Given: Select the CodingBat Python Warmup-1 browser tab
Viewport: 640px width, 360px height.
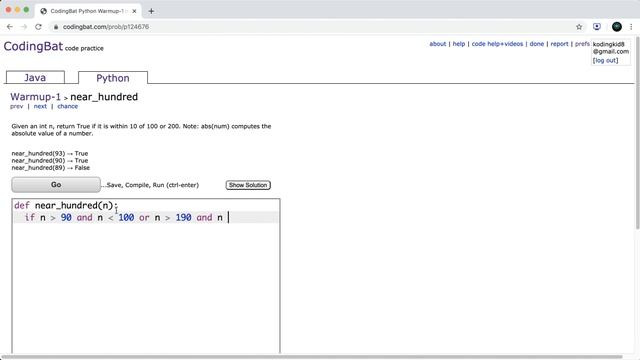Looking at the screenshot, I should click(89, 11).
